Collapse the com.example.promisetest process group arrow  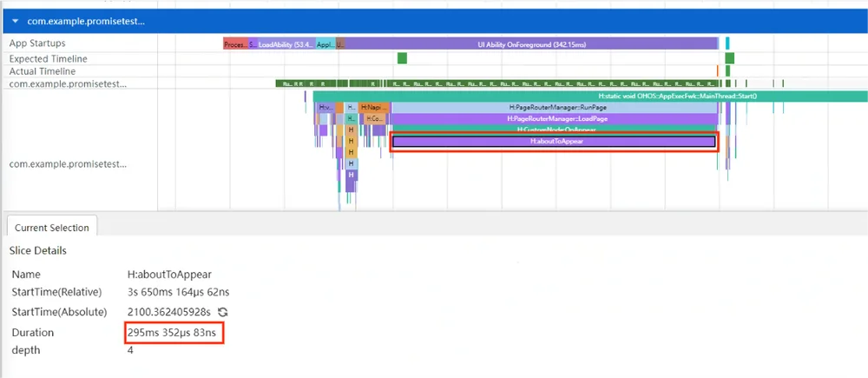tap(16, 22)
